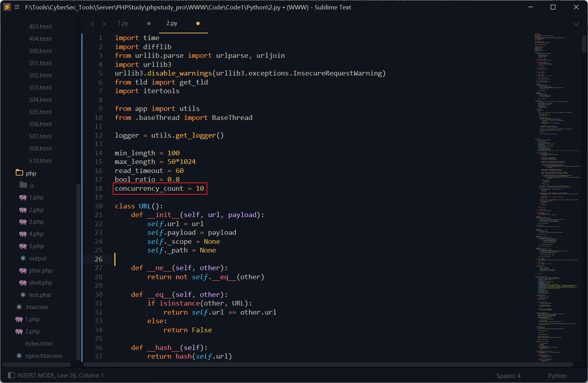The image size is (588, 383).
Task: Select the .htaccess file in sidebar
Action: coord(36,307)
